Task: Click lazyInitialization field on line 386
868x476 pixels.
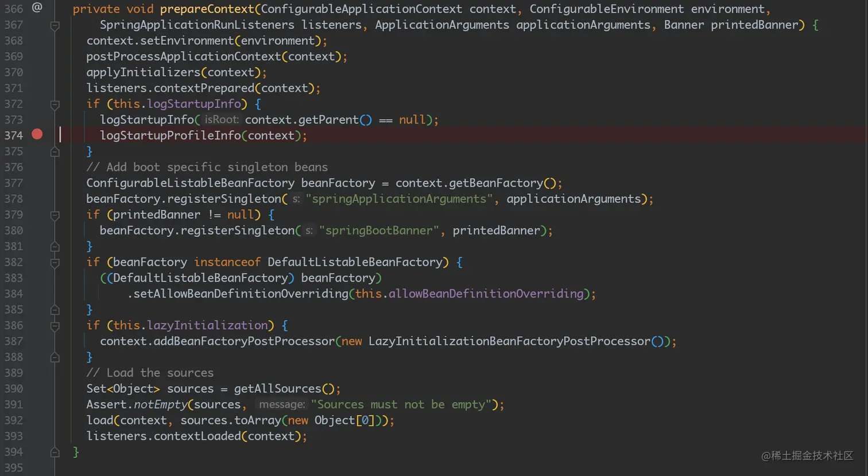Action: (x=207, y=325)
